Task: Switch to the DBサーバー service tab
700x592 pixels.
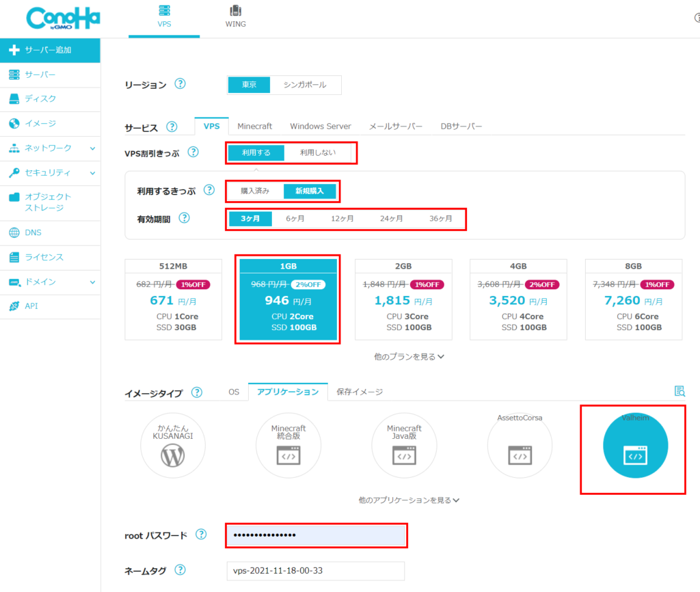Action: [x=461, y=126]
